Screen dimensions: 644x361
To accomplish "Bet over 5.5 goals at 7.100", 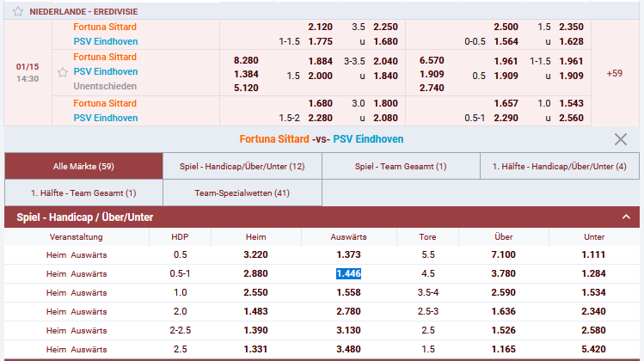I will coord(503,254).
